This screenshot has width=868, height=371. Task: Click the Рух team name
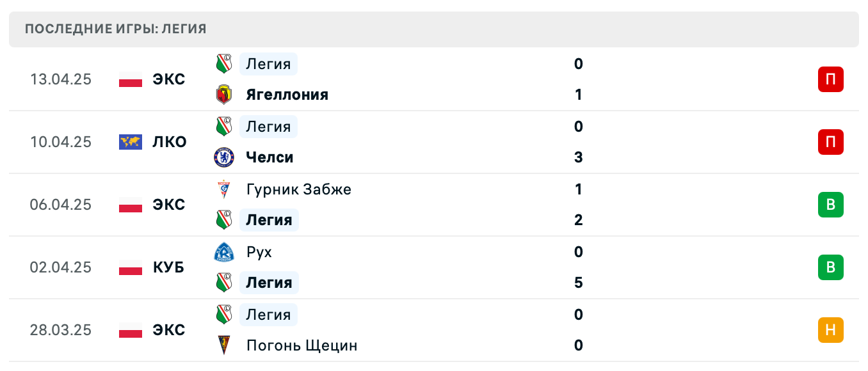(259, 252)
